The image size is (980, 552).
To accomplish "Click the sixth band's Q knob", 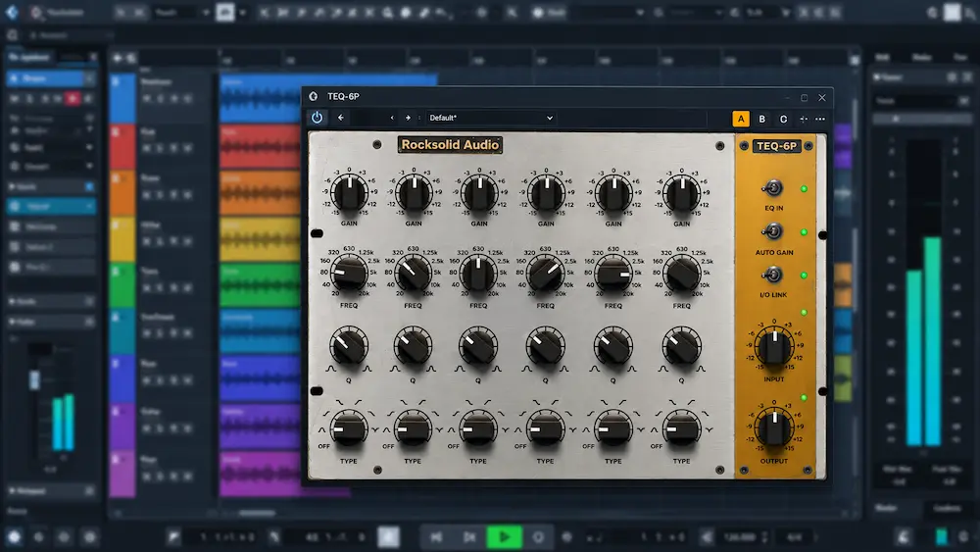I will tap(681, 346).
